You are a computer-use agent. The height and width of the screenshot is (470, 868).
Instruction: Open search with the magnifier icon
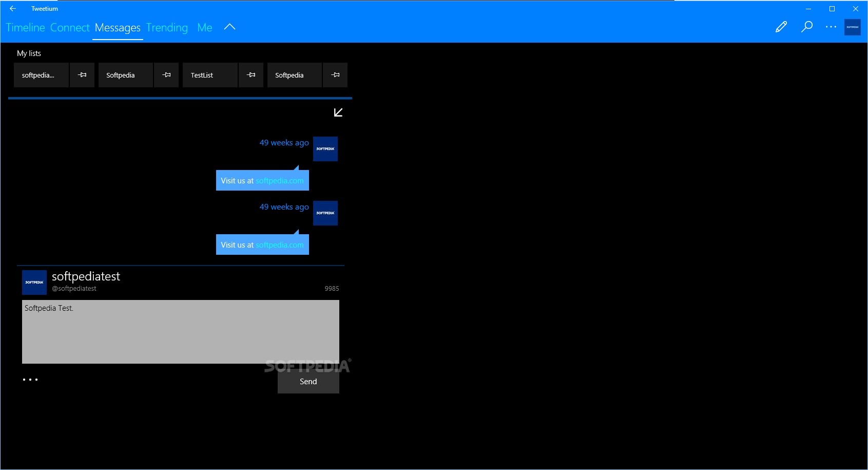pyautogui.click(x=807, y=27)
